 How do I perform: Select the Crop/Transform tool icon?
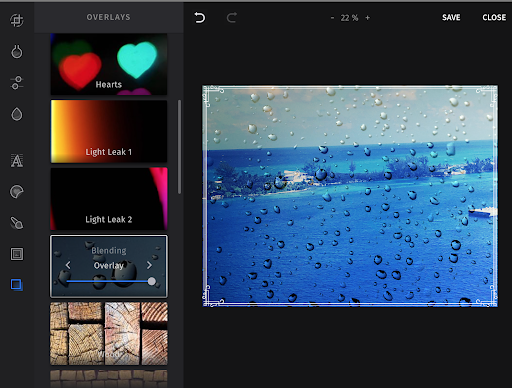17,20
